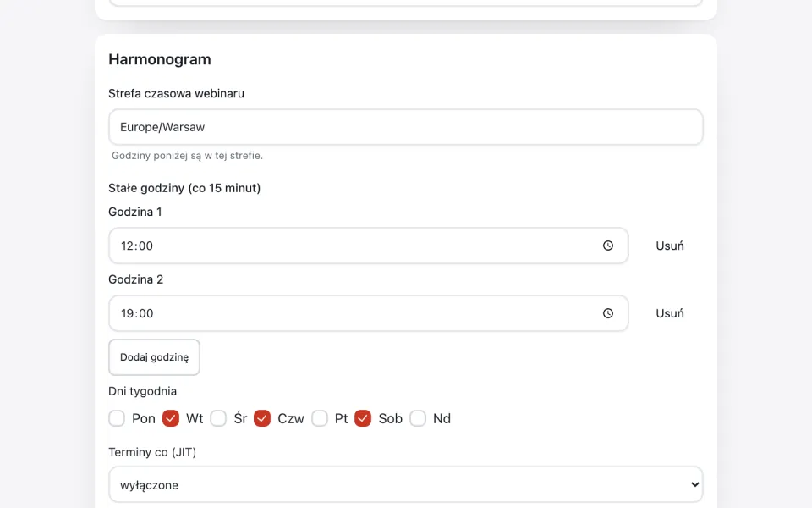The height and width of the screenshot is (508, 812).
Task: Enable the Śr weekday checkbox
Action: click(x=218, y=418)
